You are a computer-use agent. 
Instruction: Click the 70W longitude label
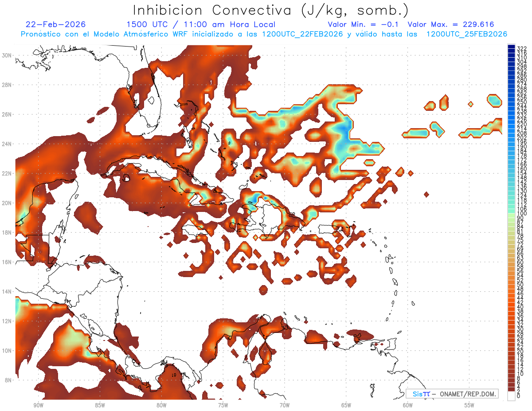pyautogui.click(x=285, y=405)
